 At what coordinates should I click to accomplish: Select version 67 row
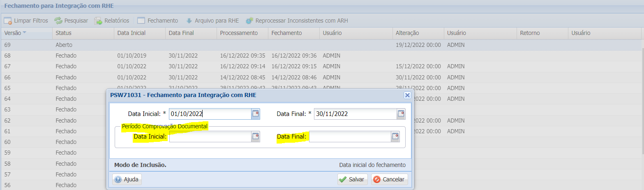pos(321,66)
